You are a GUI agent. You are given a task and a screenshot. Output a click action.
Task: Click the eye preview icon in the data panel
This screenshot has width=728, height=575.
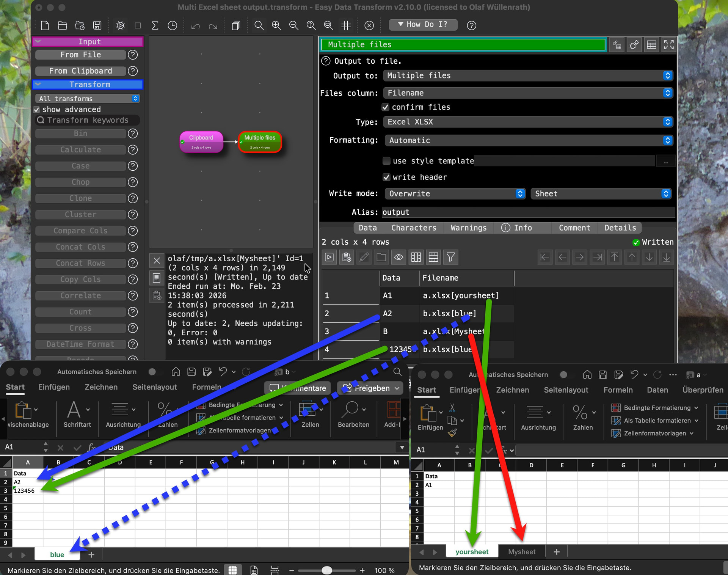point(399,257)
